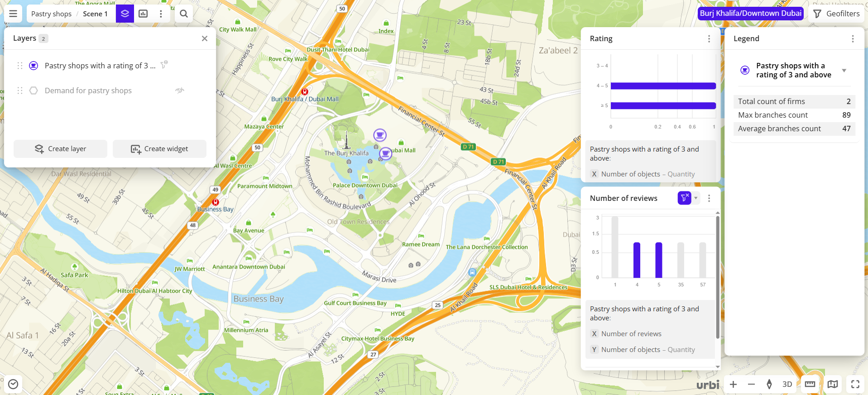The width and height of the screenshot is (868, 395).
Task: Open the map style selector icon
Action: (x=832, y=384)
